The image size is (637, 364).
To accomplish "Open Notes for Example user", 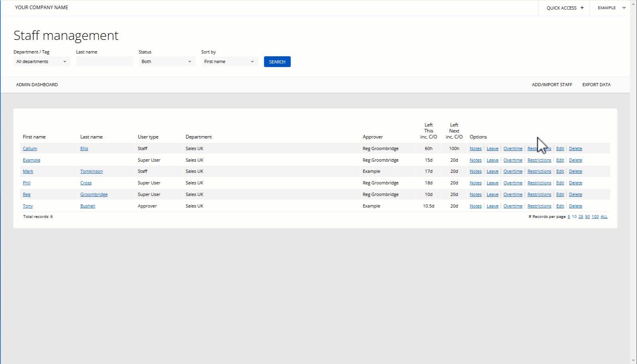I will [x=475, y=160].
